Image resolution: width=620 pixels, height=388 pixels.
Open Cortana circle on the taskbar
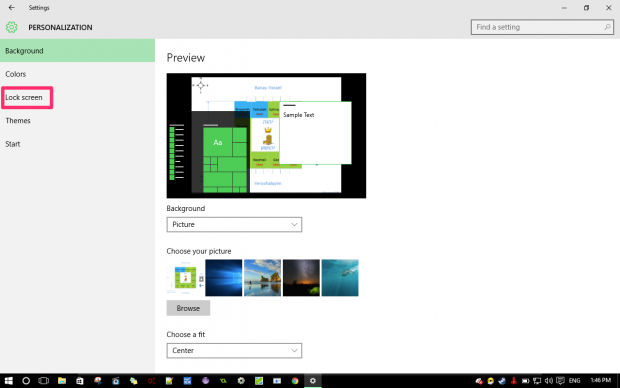coord(26,380)
